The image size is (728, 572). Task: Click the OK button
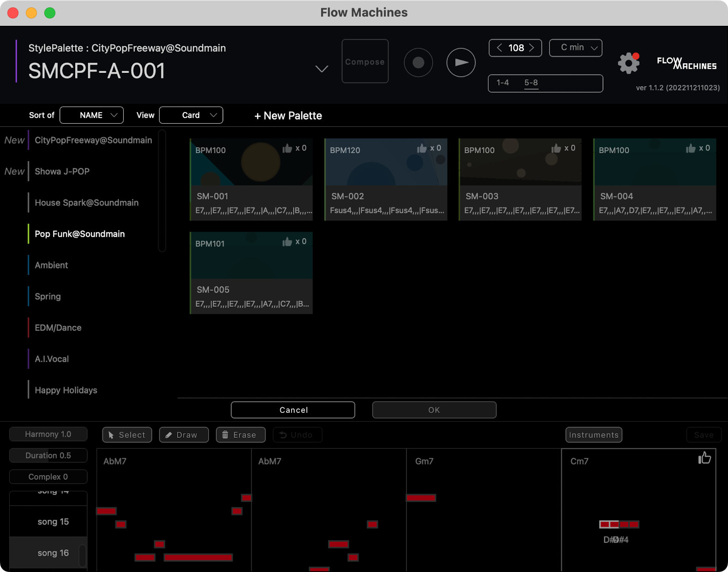(434, 410)
